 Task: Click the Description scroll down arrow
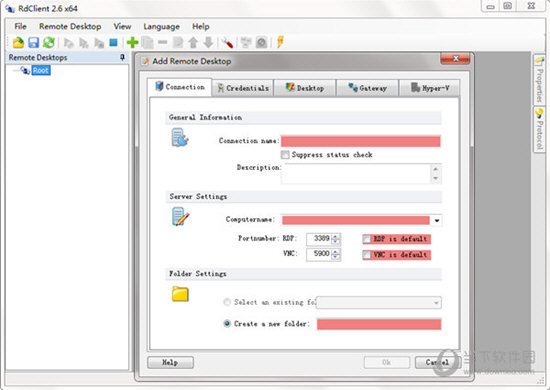tap(436, 179)
